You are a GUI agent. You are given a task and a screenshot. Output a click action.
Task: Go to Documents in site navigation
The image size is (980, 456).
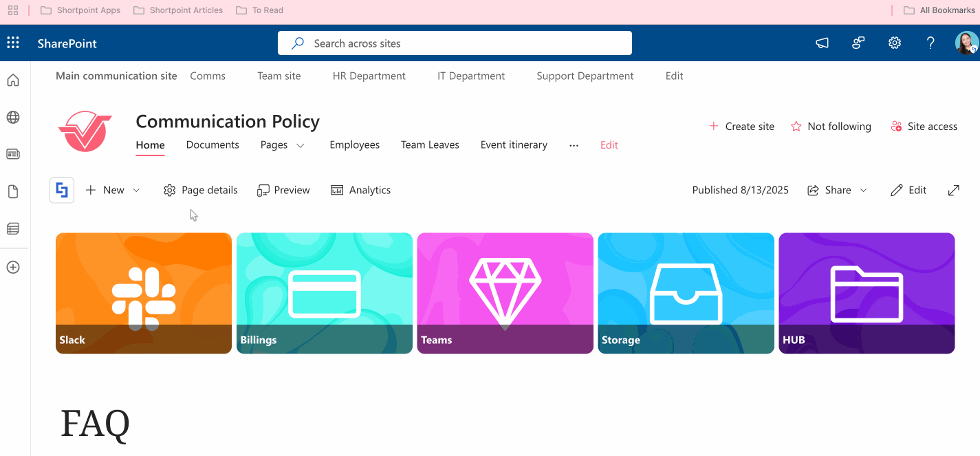pos(213,145)
